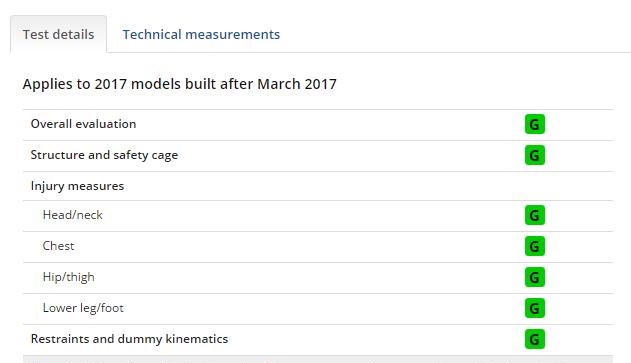Click the heading about 2017 models built after March
Image resolution: width=631 pixels, height=363 pixels.
tap(179, 84)
